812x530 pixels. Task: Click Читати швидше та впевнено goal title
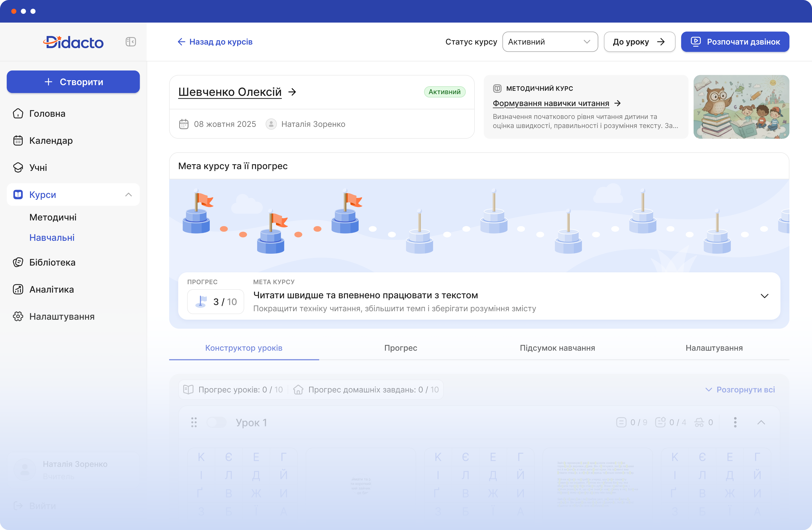[x=365, y=295]
